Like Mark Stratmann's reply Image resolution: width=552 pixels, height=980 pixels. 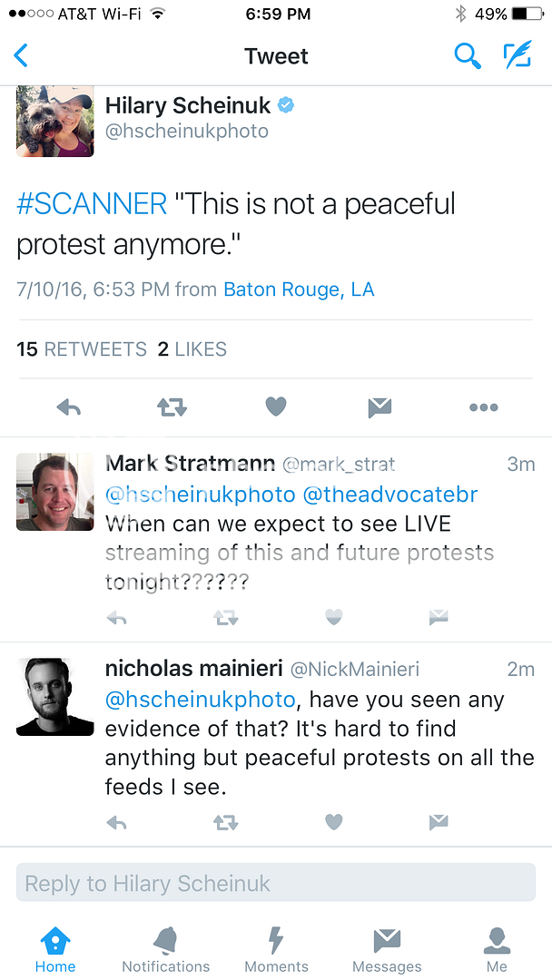(x=334, y=618)
